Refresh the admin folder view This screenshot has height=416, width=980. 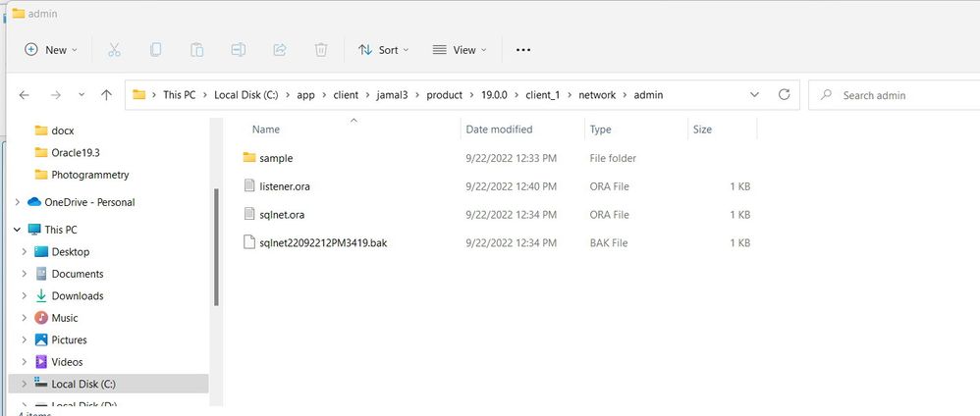(784, 95)
